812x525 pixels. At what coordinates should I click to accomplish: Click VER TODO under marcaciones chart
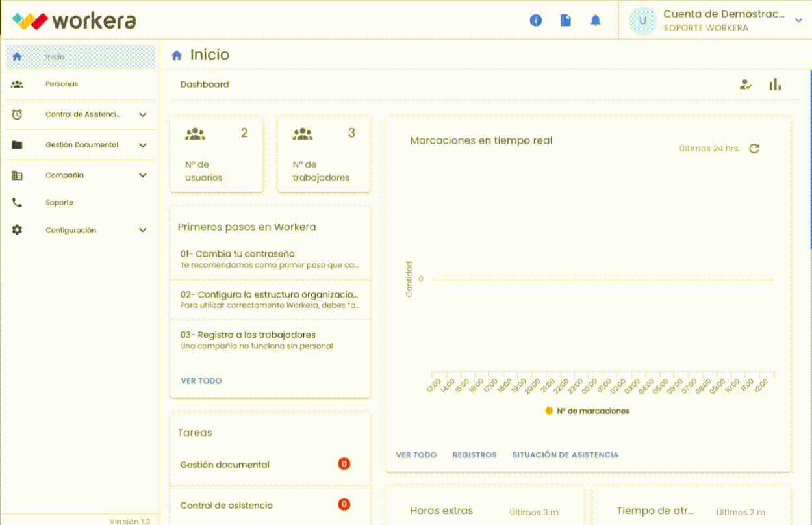416,455
